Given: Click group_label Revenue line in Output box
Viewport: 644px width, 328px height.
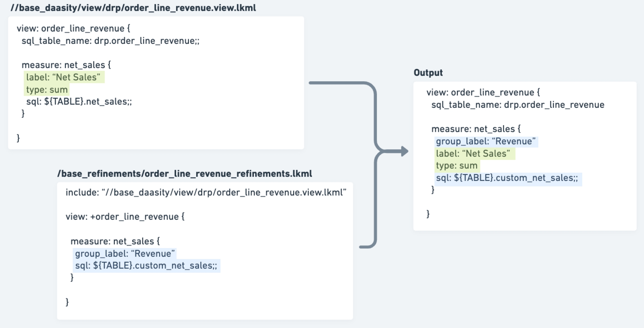Looking at the screenshot, I should tap(486, 141).
